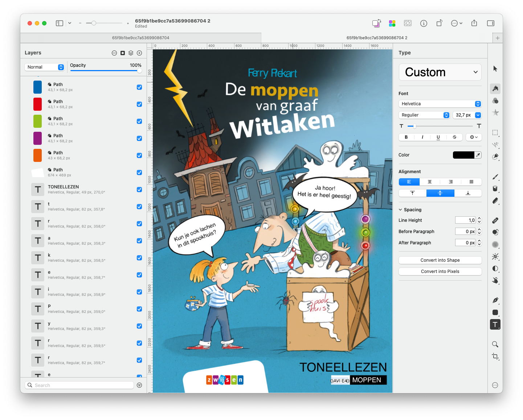
Task: Select the Shape tool
Action: 495,313
